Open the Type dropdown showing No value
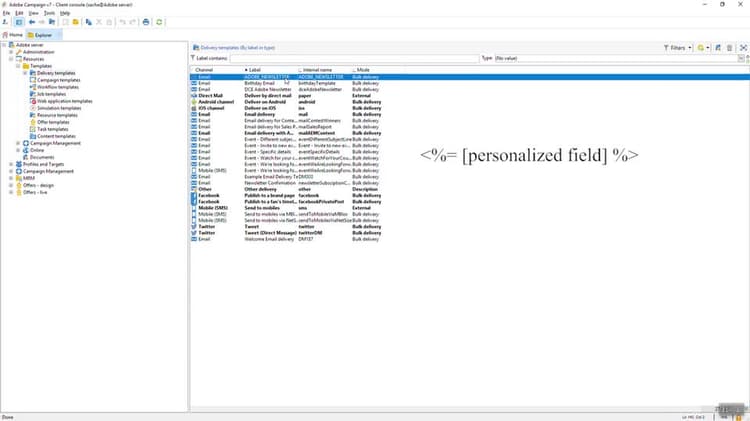 [741, 58]
